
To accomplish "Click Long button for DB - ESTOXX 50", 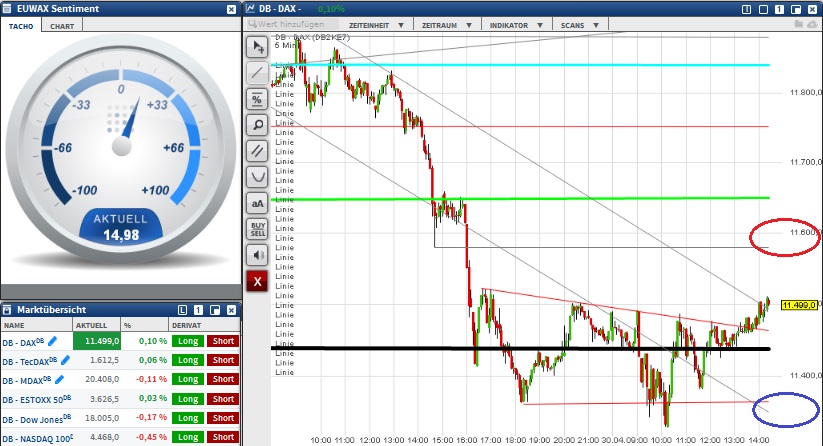I will coord(188,399).
